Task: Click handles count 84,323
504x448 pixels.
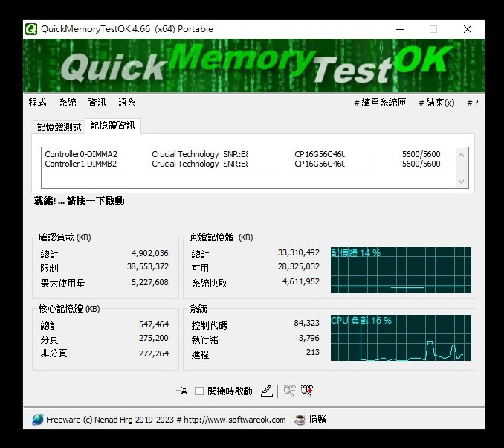Action: pos(307,323)
